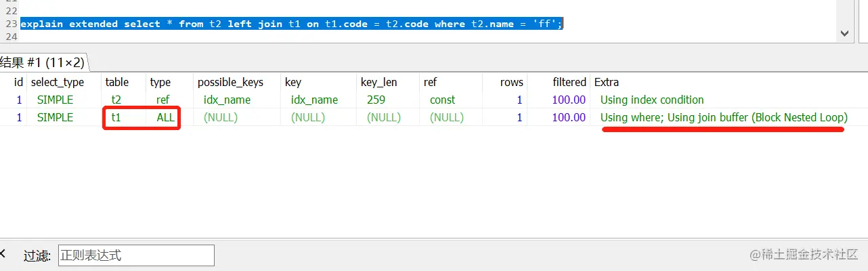Select the 259 key_len cell

(x=376, y=100)
